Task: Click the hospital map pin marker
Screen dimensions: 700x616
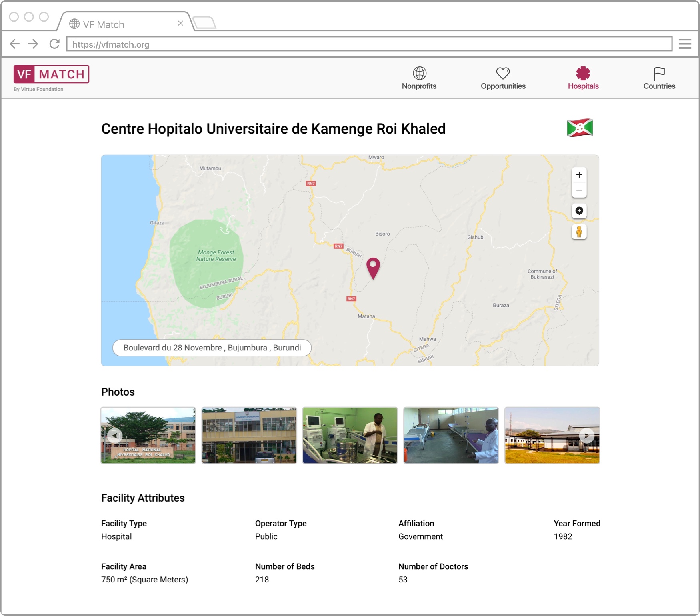Action: point(373,267)
